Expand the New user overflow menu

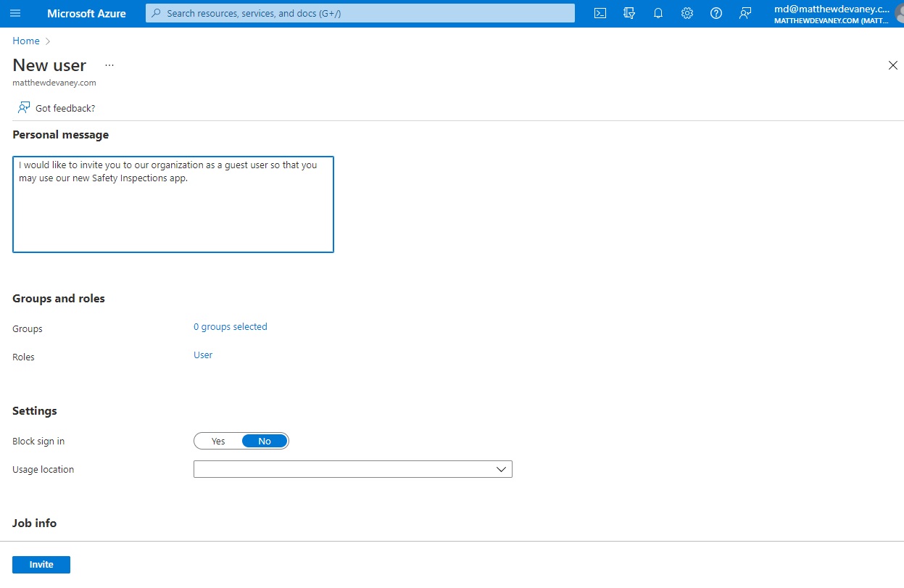point(109,65)
